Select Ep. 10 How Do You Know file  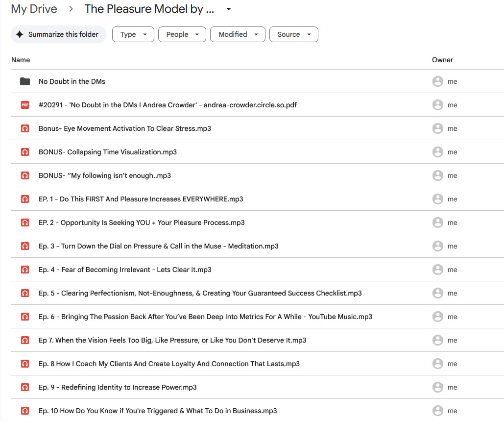click(x=158, y=411)
